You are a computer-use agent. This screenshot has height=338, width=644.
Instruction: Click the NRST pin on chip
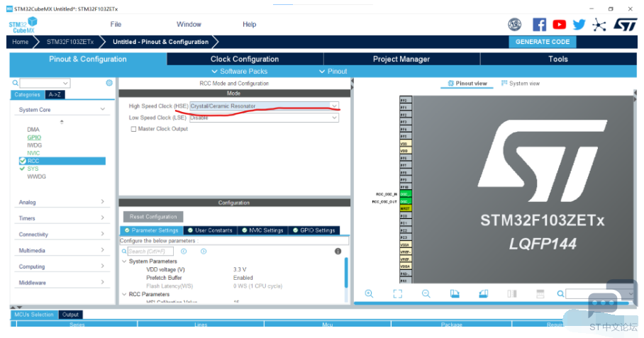(x=406, y=208)
